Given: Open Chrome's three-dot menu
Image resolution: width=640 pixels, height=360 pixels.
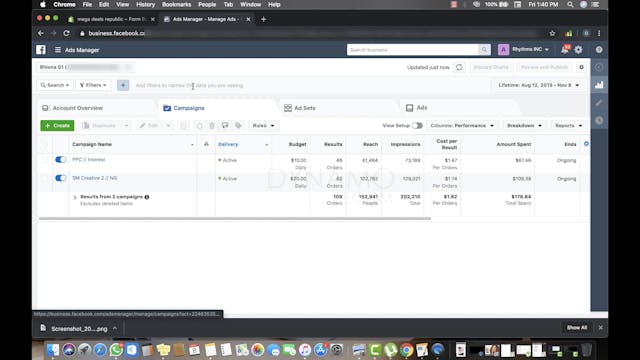Looking at the screenshot, I should [599, 33].
